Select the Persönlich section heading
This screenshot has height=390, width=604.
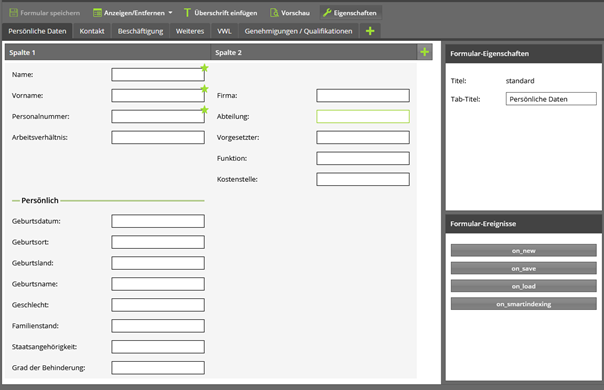[x=40, y=200]
